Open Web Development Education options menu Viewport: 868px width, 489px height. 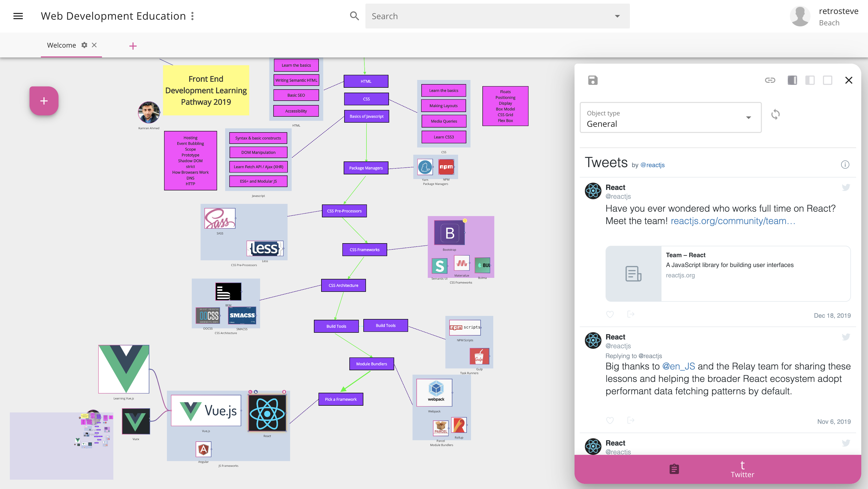point(192,16)
